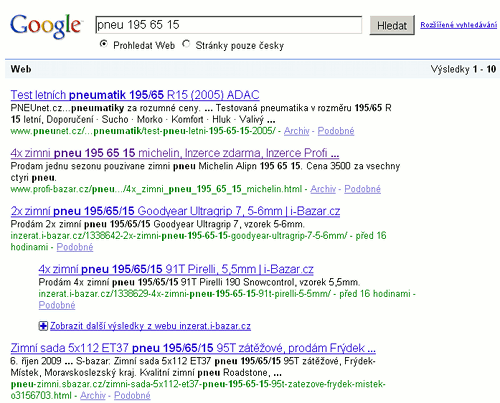This screenshot has width=500, height=403.
Task: Open 2x zimní pneu Goodyear Ultragrip result
Action: click(175, 211)
